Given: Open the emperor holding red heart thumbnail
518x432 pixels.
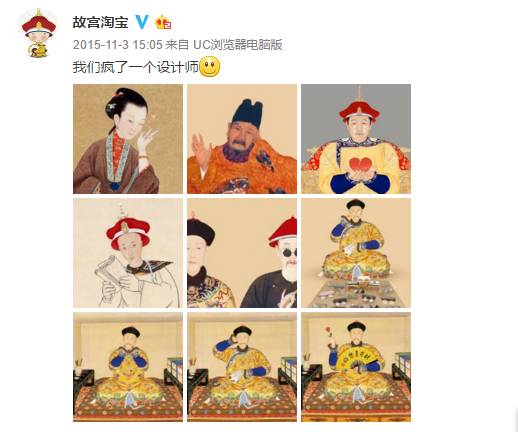Looking at the screenshot, I should pos(356,139).
